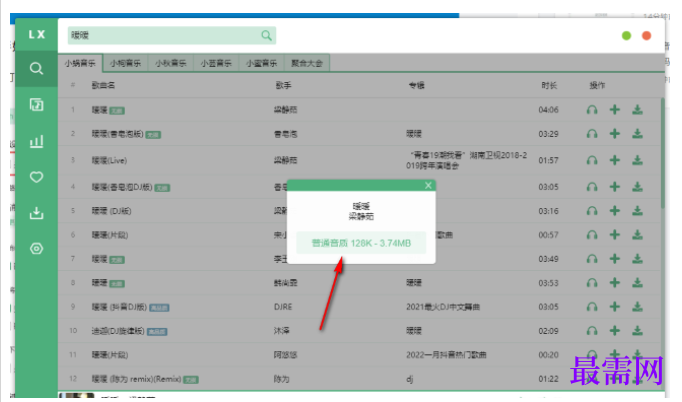Viewport: 682px width, 402px height.
Task: Open the downloads page in sidebar
Action: point(36,213)
